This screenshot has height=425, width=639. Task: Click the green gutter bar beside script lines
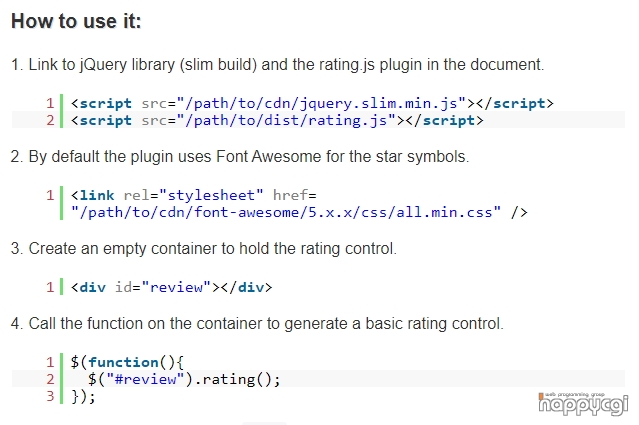click(x=62, y=111)
